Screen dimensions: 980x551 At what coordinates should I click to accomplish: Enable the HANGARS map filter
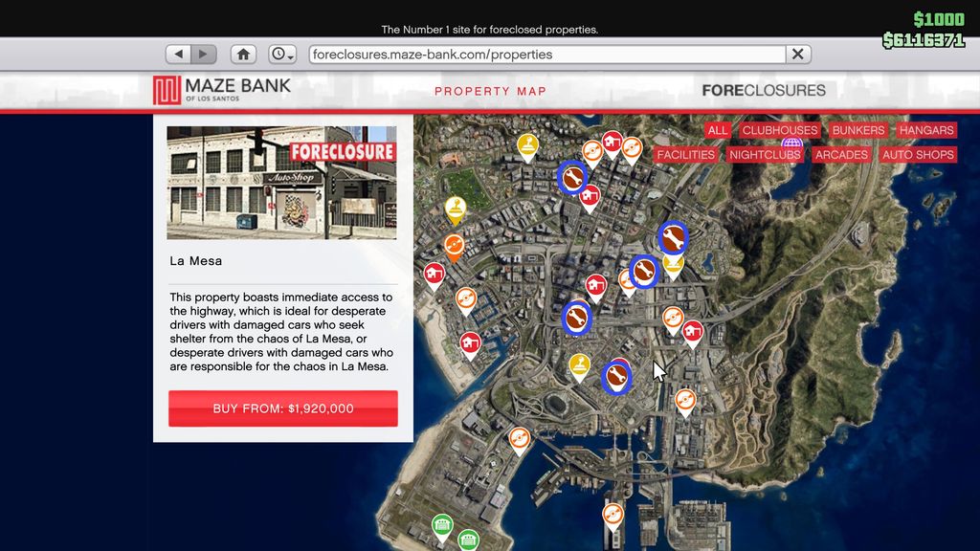click(x=927, y=130)
